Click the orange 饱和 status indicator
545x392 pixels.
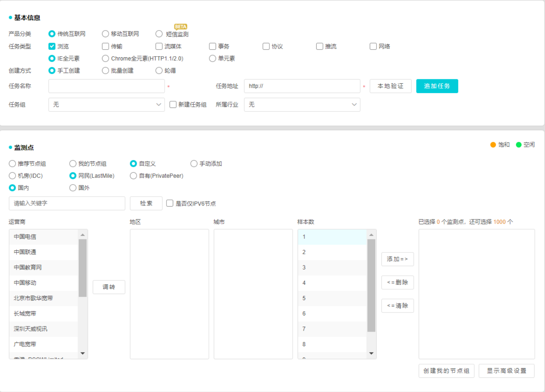point(493,145)
